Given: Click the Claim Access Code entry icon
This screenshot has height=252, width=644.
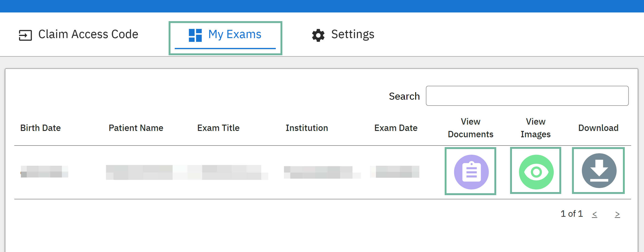Looking at the screenshot, I should pos(26,35).
